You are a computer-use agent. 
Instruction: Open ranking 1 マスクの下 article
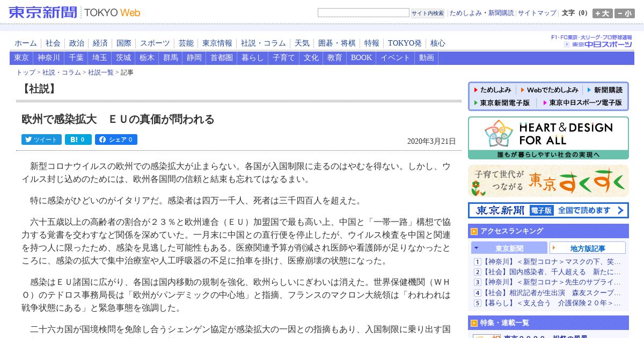(552, 262)
